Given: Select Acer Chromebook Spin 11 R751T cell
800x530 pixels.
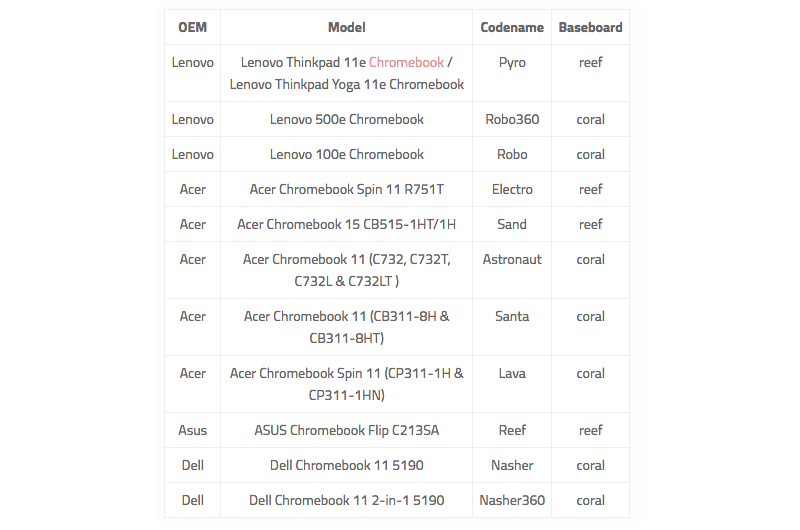Looking at the screenshot, I should pos(346,189).
